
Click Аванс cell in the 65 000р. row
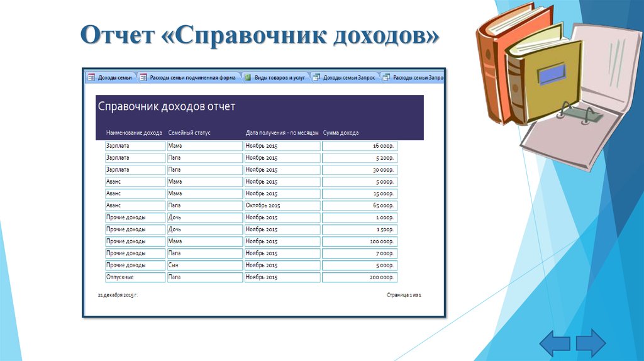point(135,206)
